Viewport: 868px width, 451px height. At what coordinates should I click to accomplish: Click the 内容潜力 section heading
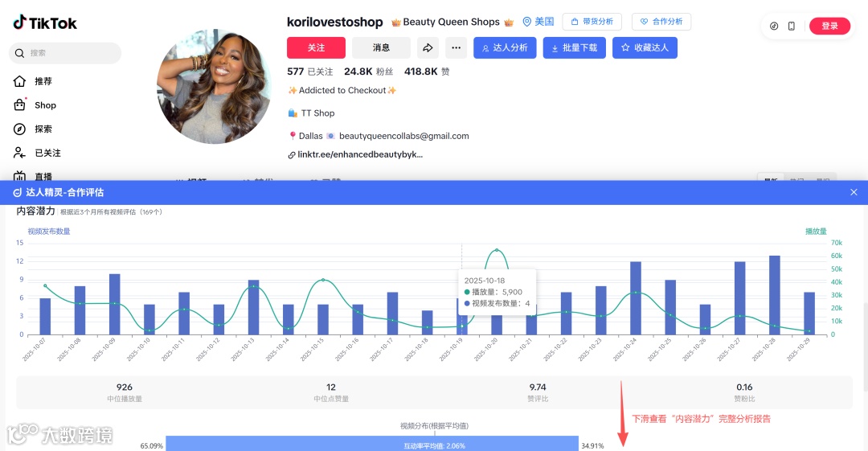pyautogui.click(x=35, y=211)
